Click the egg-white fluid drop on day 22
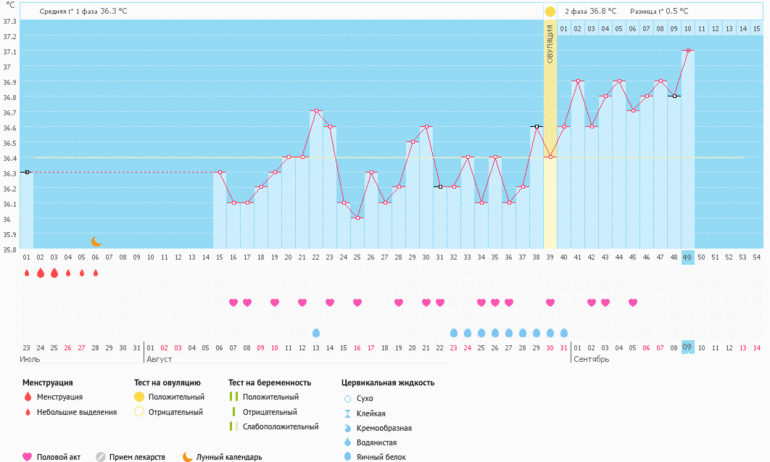The image size is (770, 462). (316, 332)
